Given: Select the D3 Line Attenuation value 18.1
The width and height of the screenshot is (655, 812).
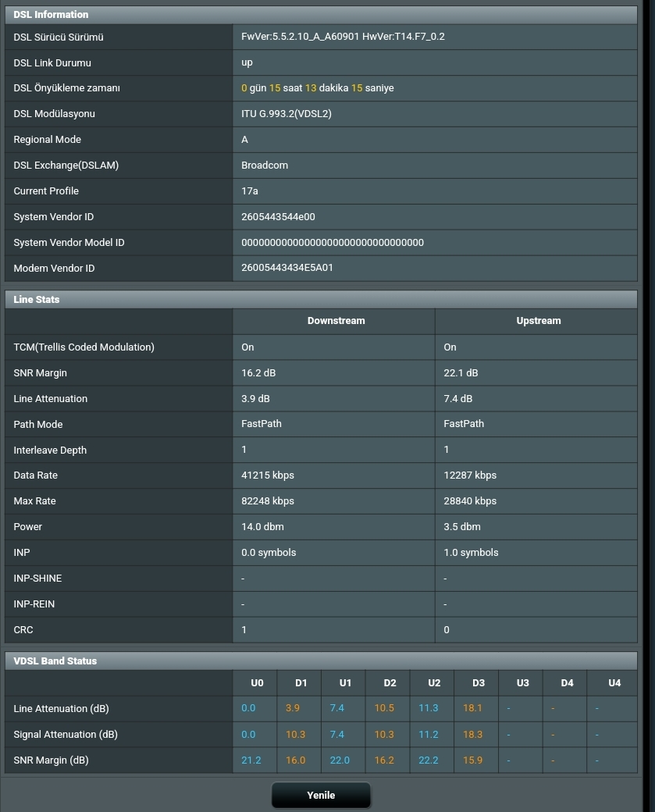Looking at the screenshot, I should tap(472, 708).
